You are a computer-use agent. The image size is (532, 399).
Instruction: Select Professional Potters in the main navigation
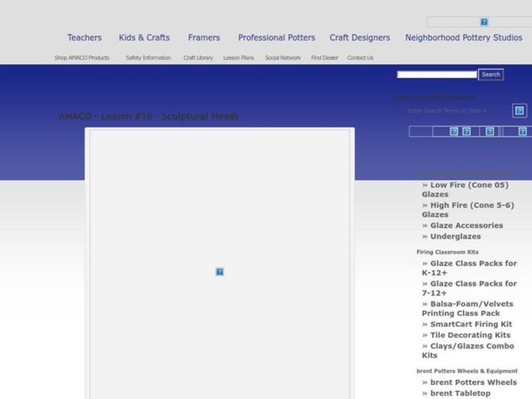pos(277,38)
